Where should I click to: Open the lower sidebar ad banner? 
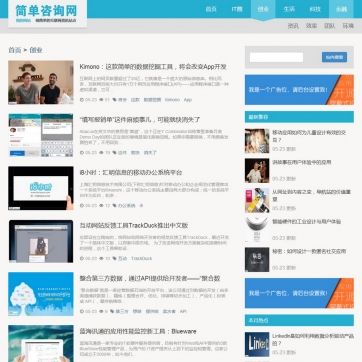click(x=299, y=293)
